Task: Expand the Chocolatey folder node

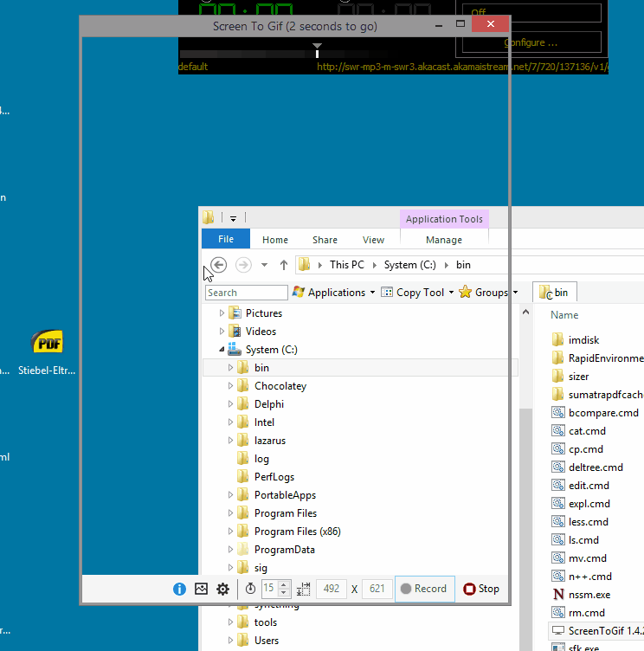Action: [230, 386]
